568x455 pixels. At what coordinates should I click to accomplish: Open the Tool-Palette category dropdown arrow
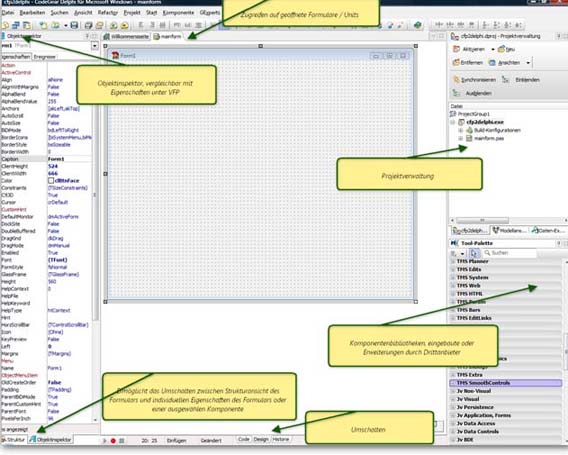[x=462, y=254]
